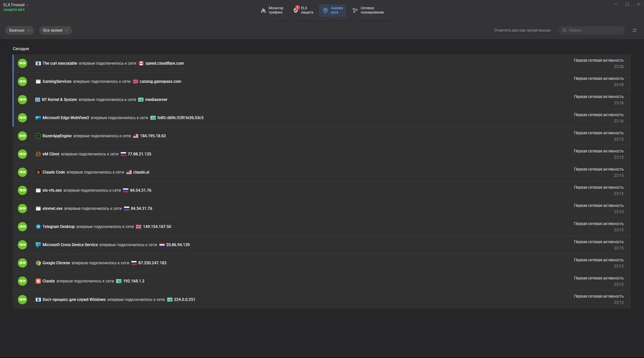Viewport: 644px width, 358px height.
Task: Click Telegram Desktop app icon
Action: (38, 226)
